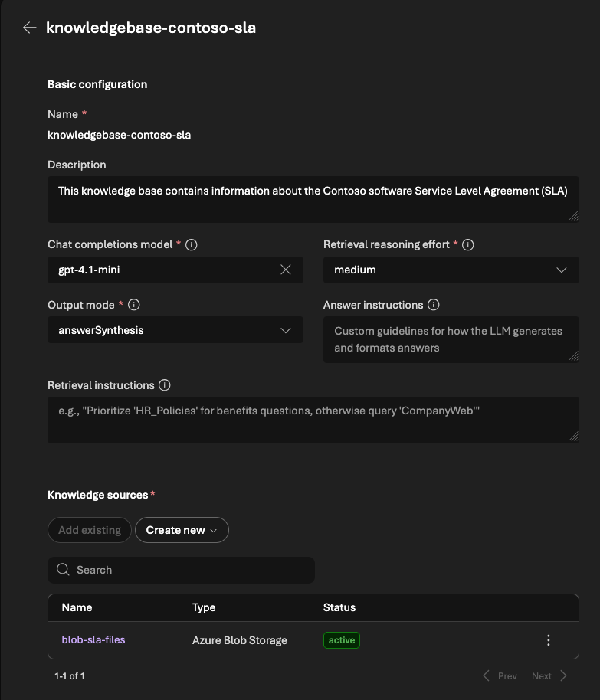The width and height of the screenshot is (600, 700).
Task: Open the blob-sla-files row options menu
Action: point(548,640)
